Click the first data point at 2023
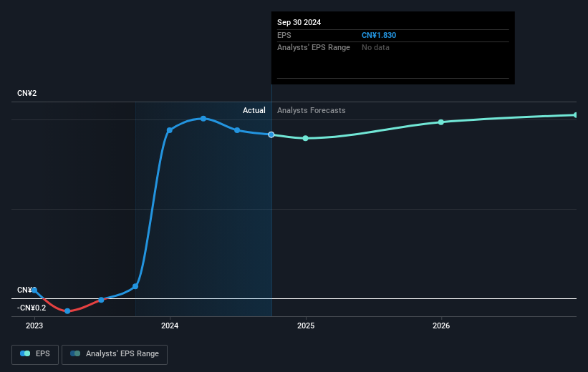588x372 pixels. tap(34, 290)
